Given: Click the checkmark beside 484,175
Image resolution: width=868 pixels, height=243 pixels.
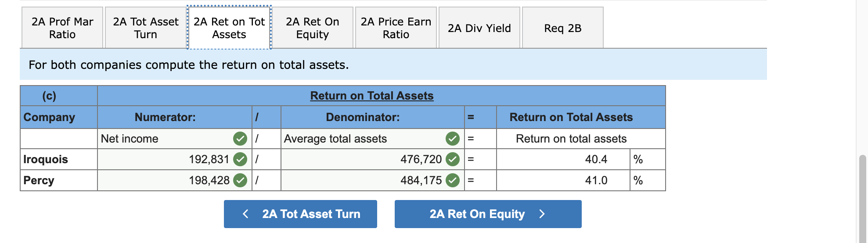Looking at the screenshot, I should (453, 180).
